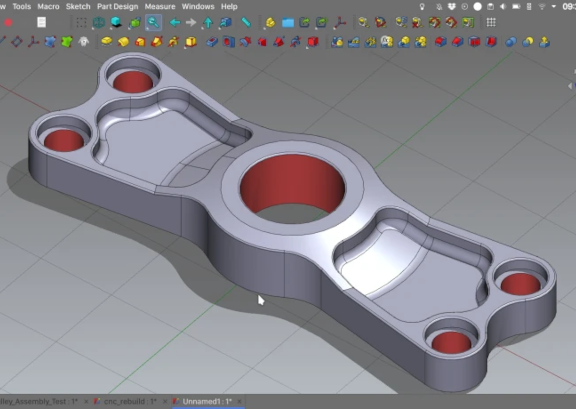The width and height of the screenshot is (576, 409).
Task: Open the Sketch menu
Action: [78, 7]
